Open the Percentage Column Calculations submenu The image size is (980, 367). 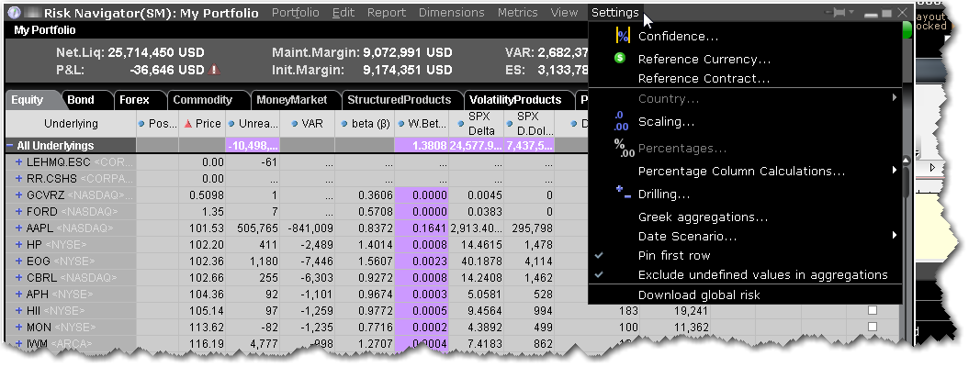[741, 171]
